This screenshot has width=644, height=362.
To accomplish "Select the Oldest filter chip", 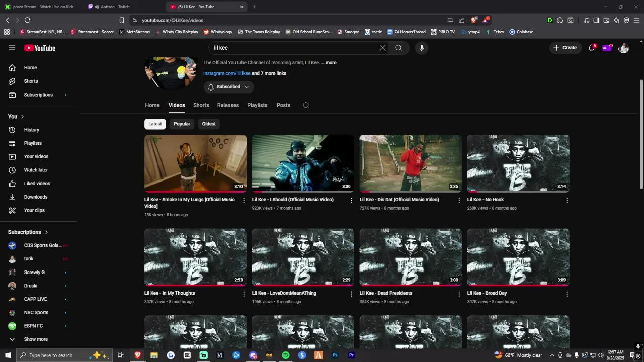I will point(209,124).
